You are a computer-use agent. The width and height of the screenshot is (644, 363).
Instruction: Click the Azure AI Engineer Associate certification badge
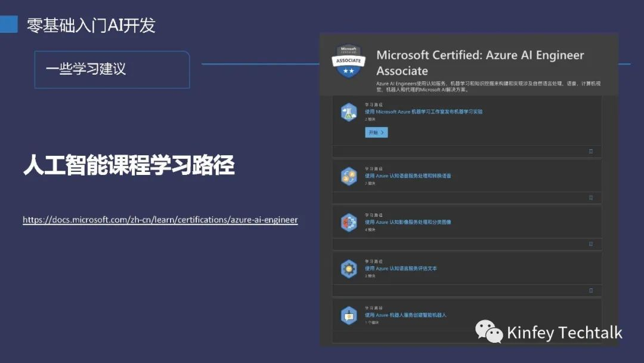(348, 61)
